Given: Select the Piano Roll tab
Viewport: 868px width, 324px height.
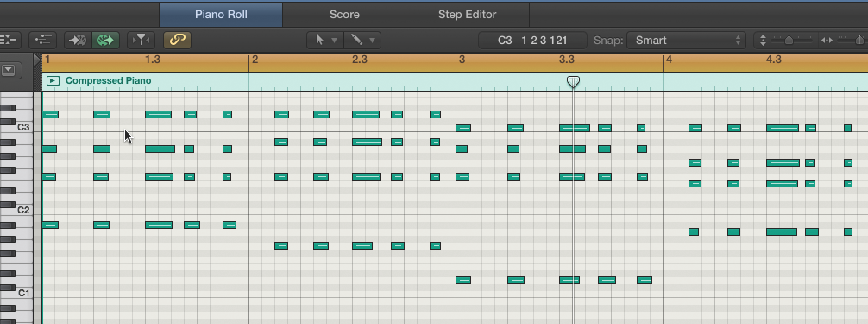Looking at the screenshot, I should pos(221,15).
